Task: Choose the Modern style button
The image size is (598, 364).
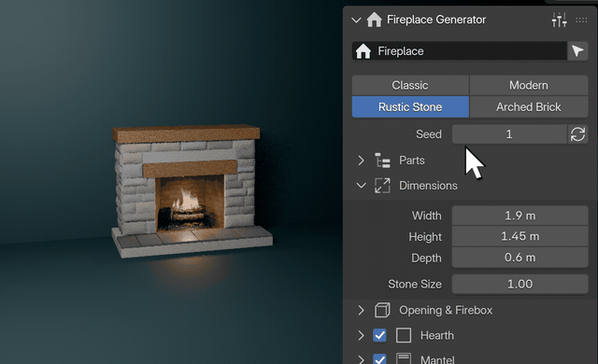Action: pyautogui.click(x=529, y=85)
